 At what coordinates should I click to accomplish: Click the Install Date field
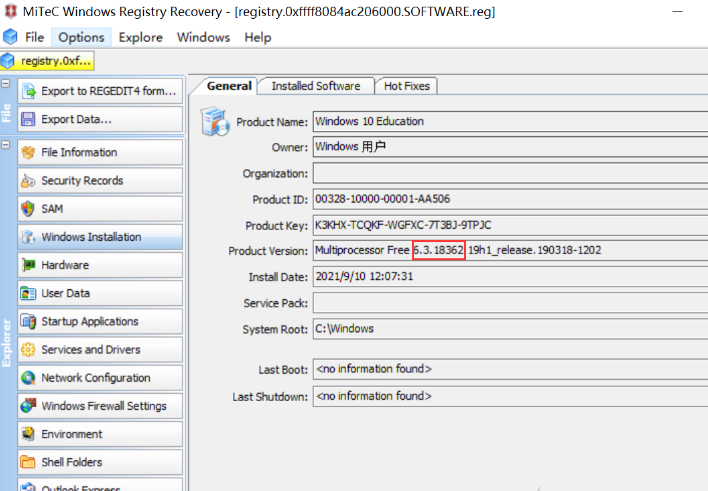pos(510,276)
